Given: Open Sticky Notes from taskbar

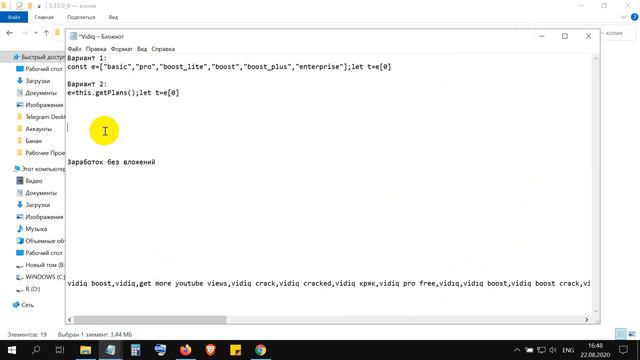Looking at the screenshot, I should [236, 350].
